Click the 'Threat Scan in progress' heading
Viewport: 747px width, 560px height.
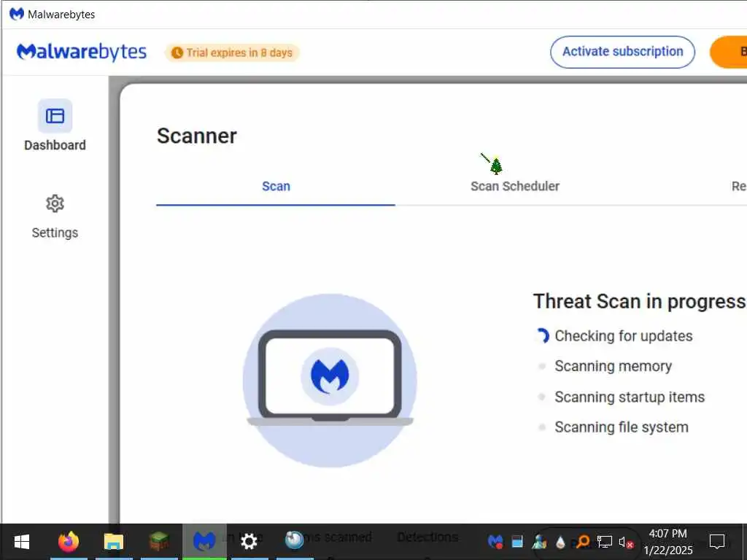[x=639, y=301]
